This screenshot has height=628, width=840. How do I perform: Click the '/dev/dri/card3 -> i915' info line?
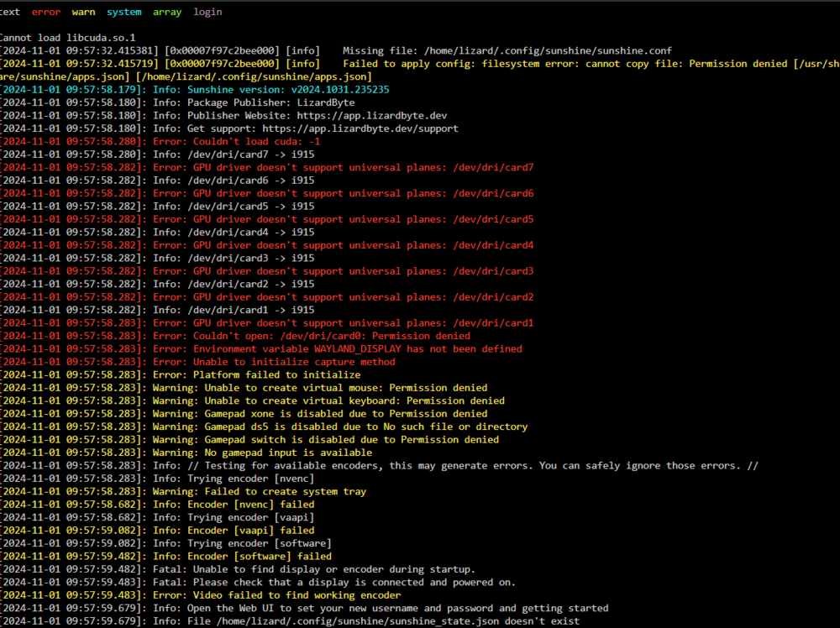tap(157, 258)
